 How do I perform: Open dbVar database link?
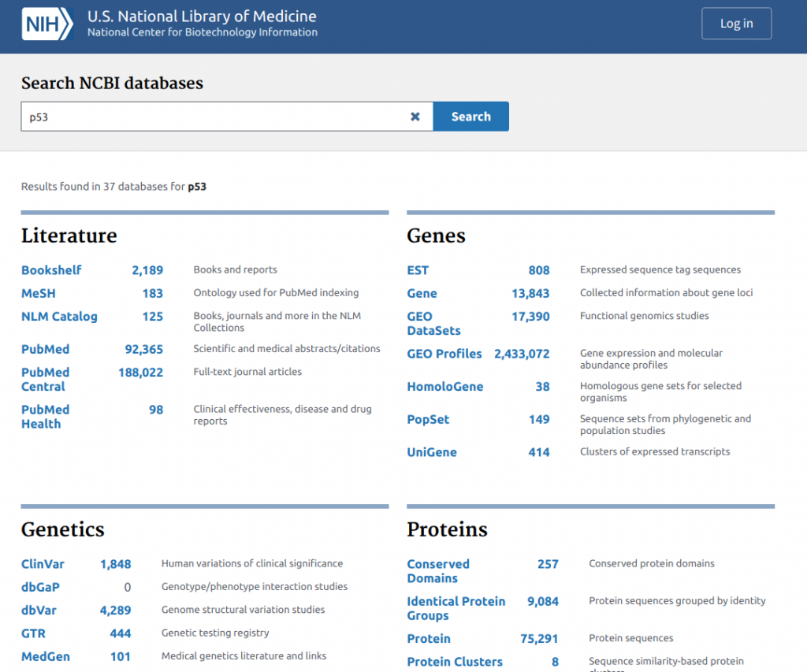39,611
